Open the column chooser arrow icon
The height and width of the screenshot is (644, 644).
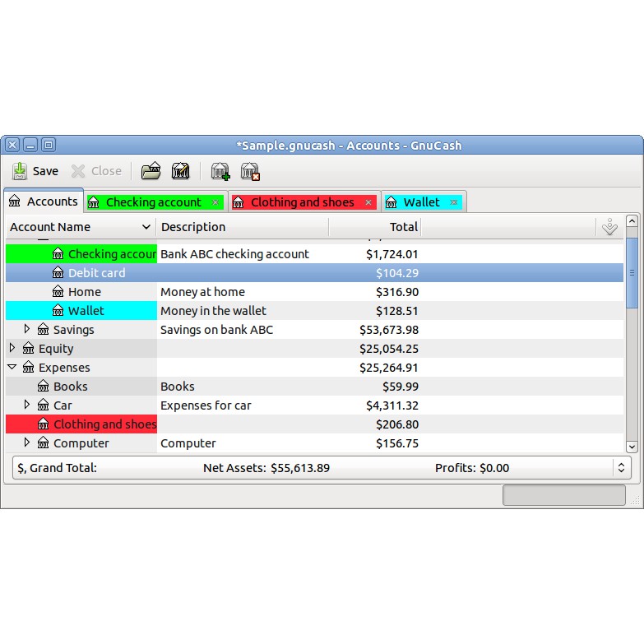click(609, 228)
